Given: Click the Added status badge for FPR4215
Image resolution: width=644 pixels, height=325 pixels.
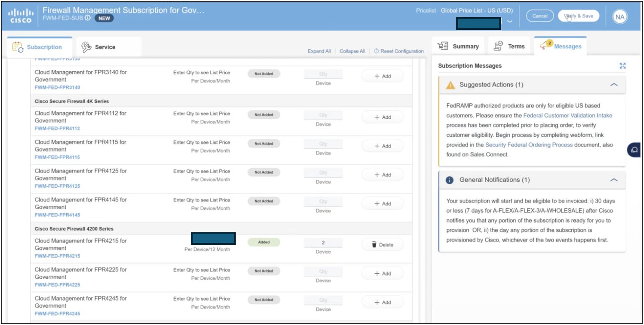Looking at the screenshot, I should coord(264,242).
